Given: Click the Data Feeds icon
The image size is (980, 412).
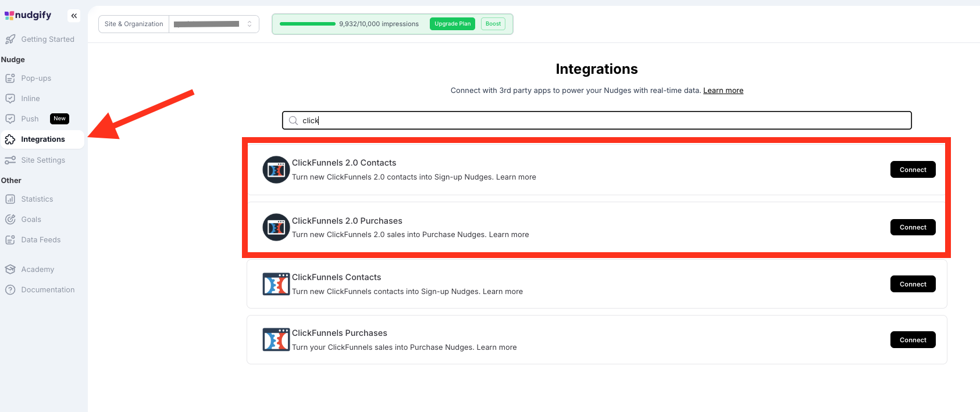Looking at the screenshot, I should pyautogui.click(x=10, y=240).
